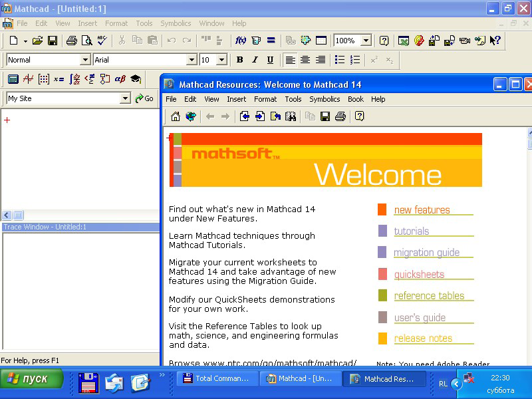This screenshot has width=532, height=399.
Task: Expand hidden Quick Launch chevron on taskbar
Action: (x=162, y=374)
